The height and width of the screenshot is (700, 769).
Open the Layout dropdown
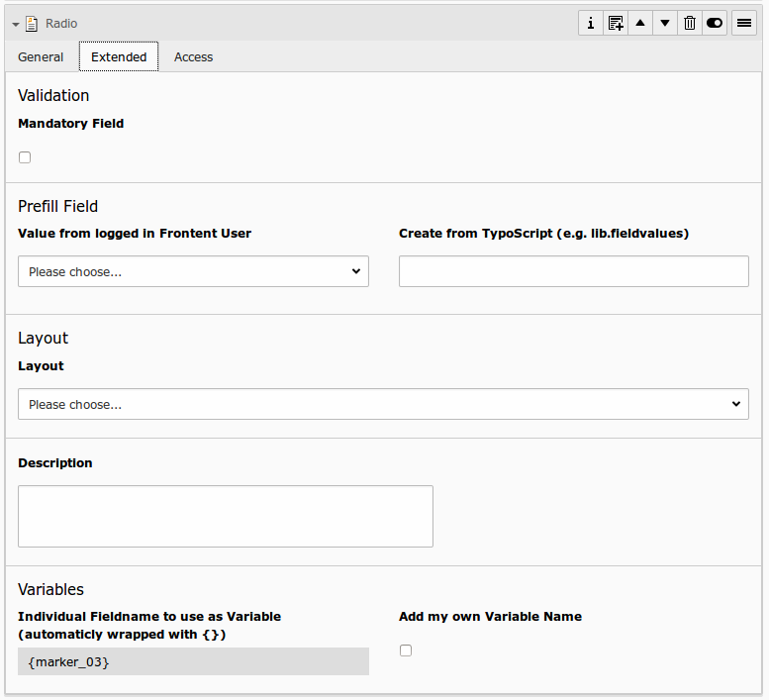383,404
